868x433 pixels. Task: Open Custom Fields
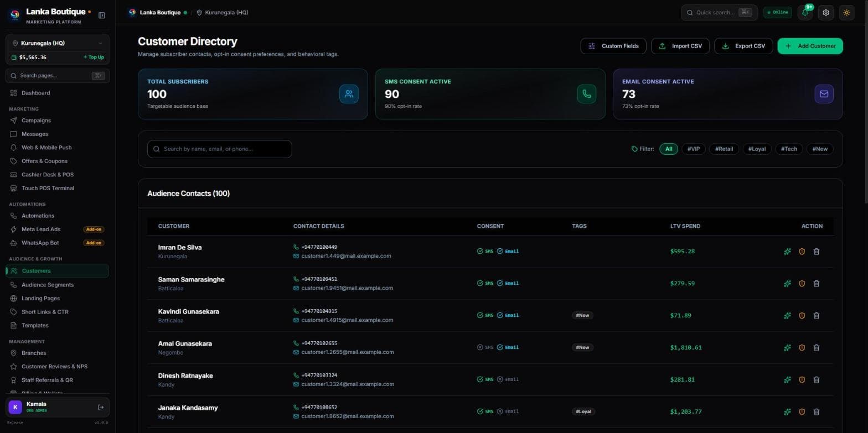point(613,46)
